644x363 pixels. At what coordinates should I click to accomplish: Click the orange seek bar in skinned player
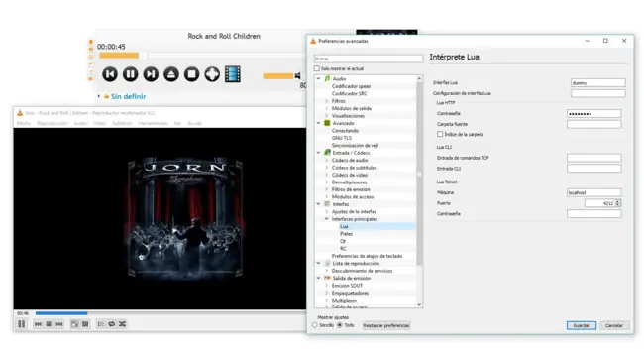119,56
